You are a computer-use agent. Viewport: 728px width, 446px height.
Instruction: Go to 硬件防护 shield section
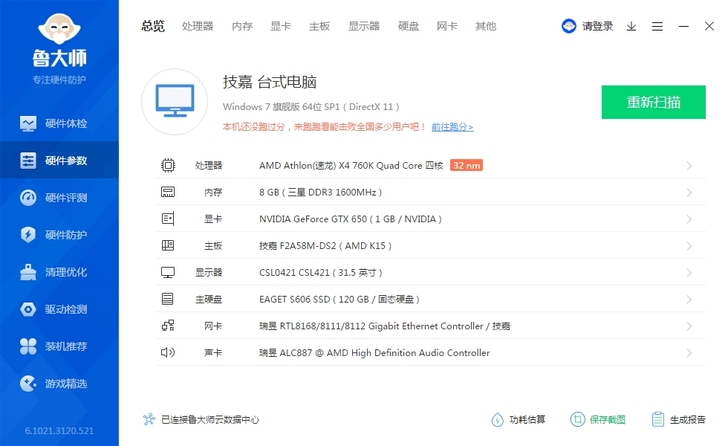tap(59, 235)
